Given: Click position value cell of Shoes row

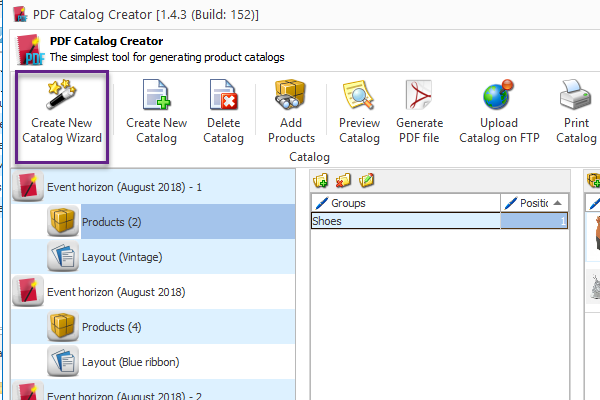Looking at the screenshot, I should point(534,221).
